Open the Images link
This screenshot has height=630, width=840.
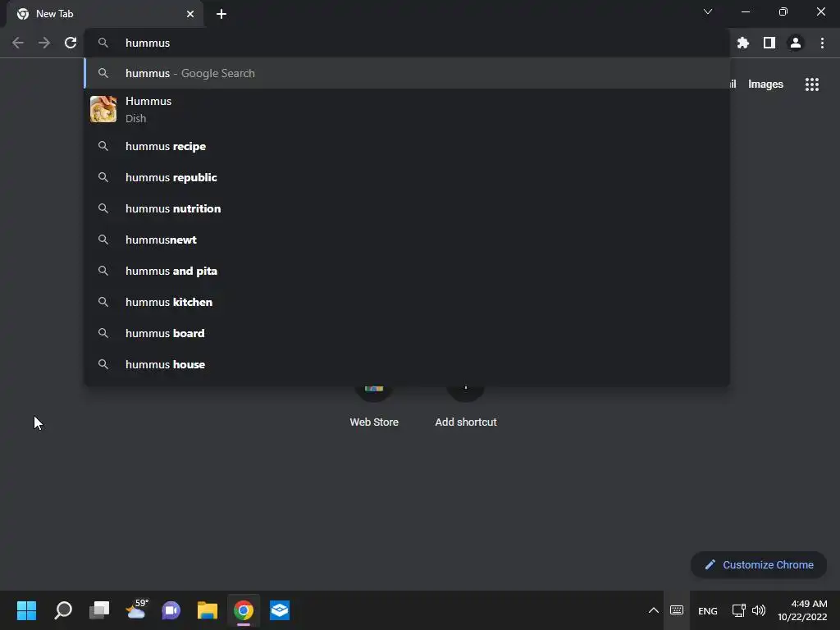pyautogui.click(x=765, y=84)
